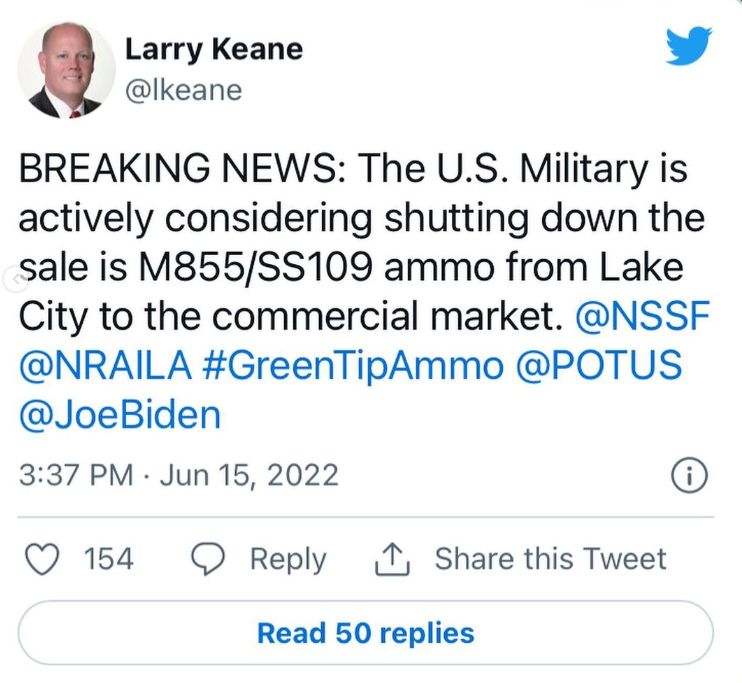This screenshot has width=742, height=683.
Task: Click the reply speech bubble icon
Action: click(x=207, y=559)
